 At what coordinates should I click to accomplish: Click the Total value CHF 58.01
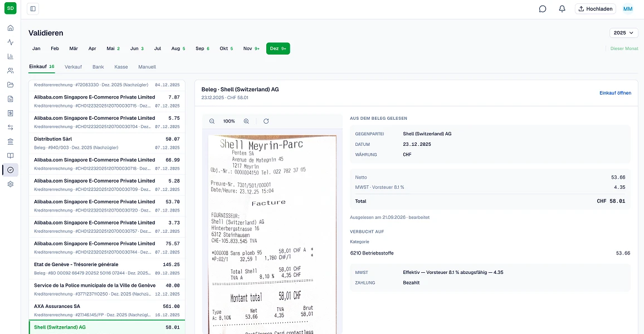pyautogui.click(x=611, y=201)
